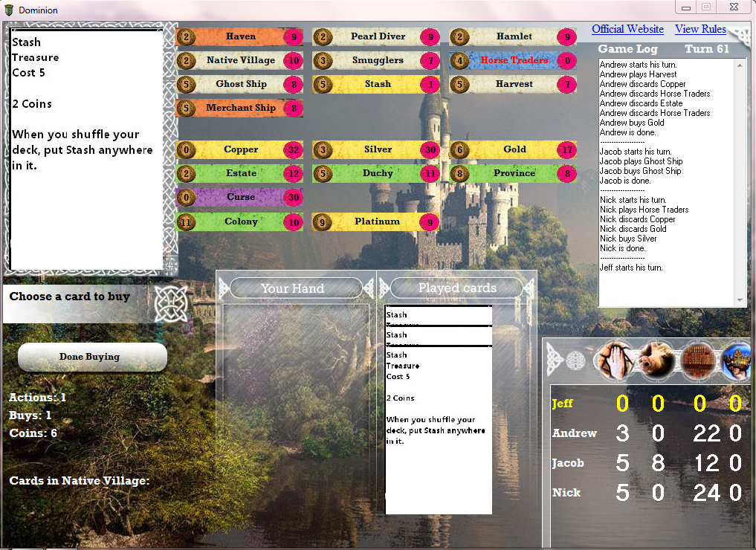Pick the purple Curse card

tap(239, 197)
